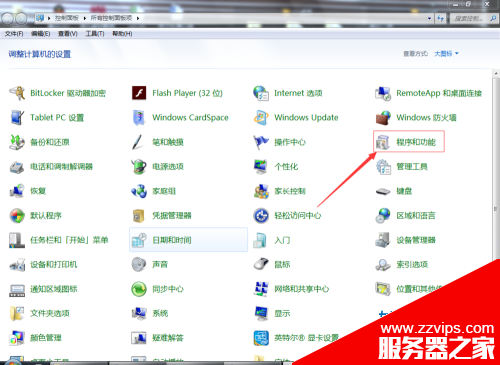Open 默认程序 icon

tap(17, 216)
